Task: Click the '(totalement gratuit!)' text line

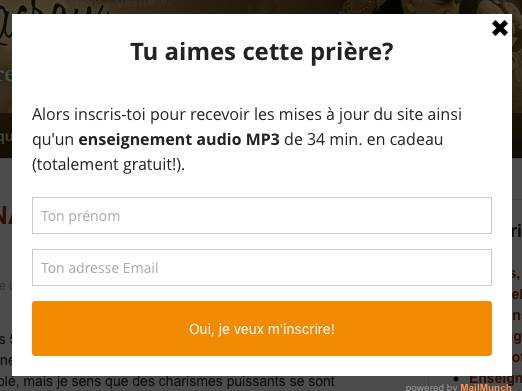Action: [x=108, y=164]
